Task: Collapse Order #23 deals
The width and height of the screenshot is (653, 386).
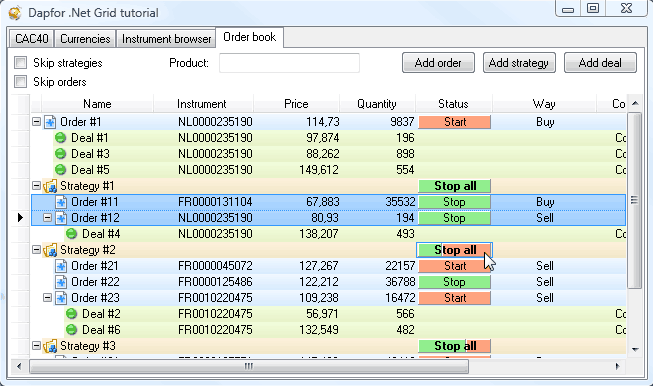Action: click(47, 298)
